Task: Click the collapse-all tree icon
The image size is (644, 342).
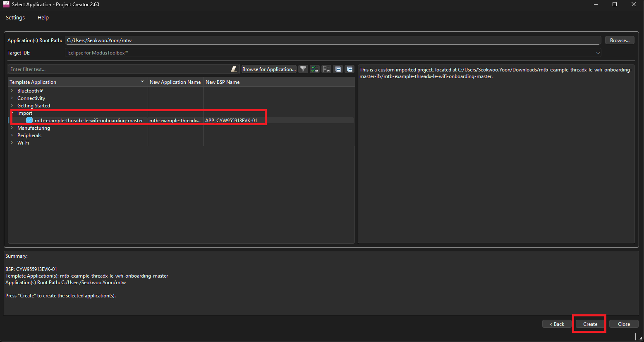Action: coord(338,69)
